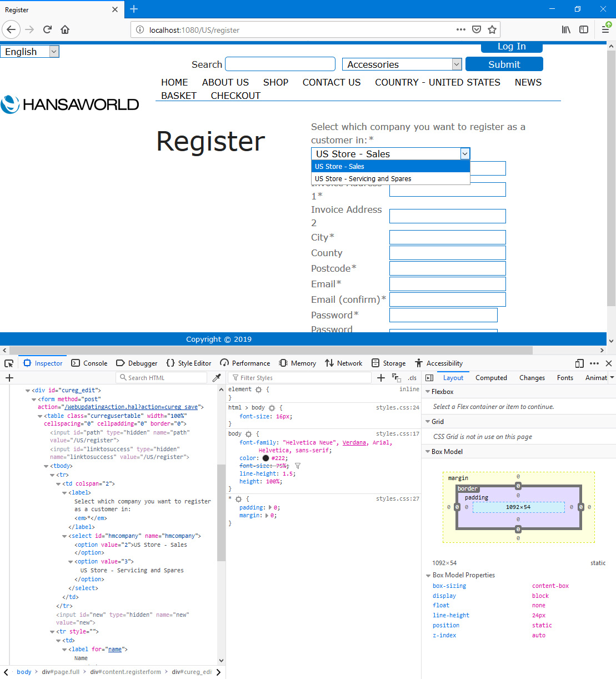
Task: Add new node with plus icon in markup panel
Action: click(x=9, y=378)
